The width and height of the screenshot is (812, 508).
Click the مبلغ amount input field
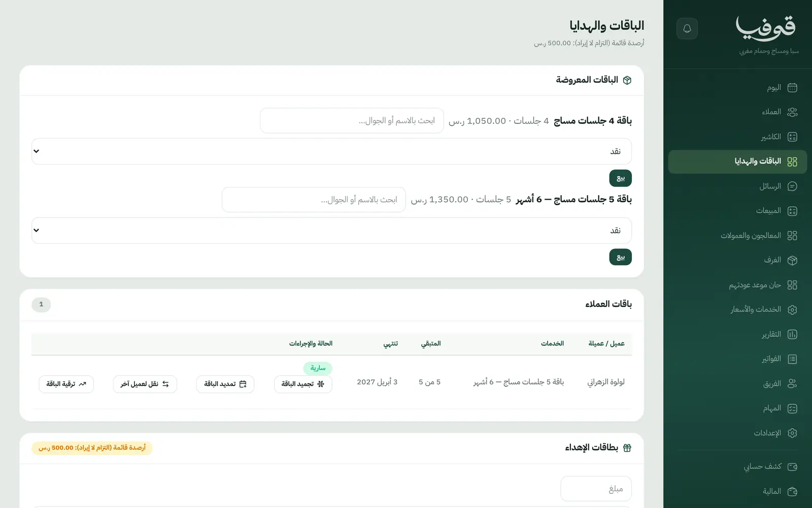click(x=596, y=489)
